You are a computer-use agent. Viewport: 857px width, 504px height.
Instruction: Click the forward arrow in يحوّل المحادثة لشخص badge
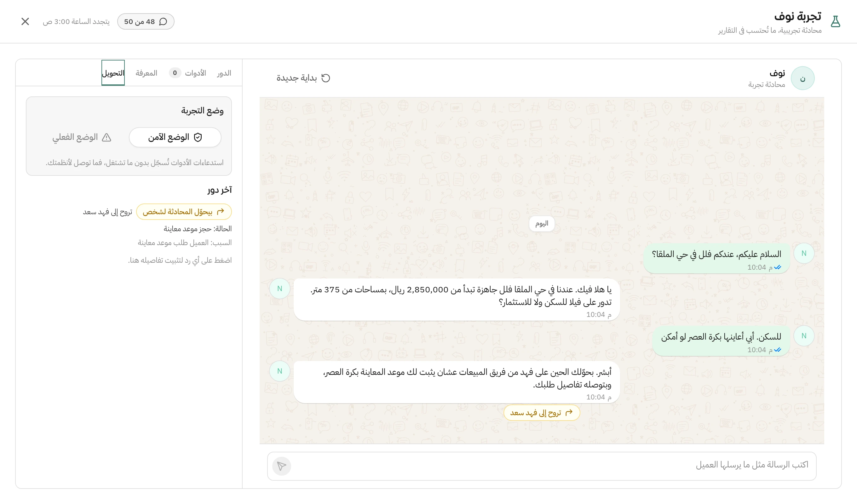coord(221,212)
